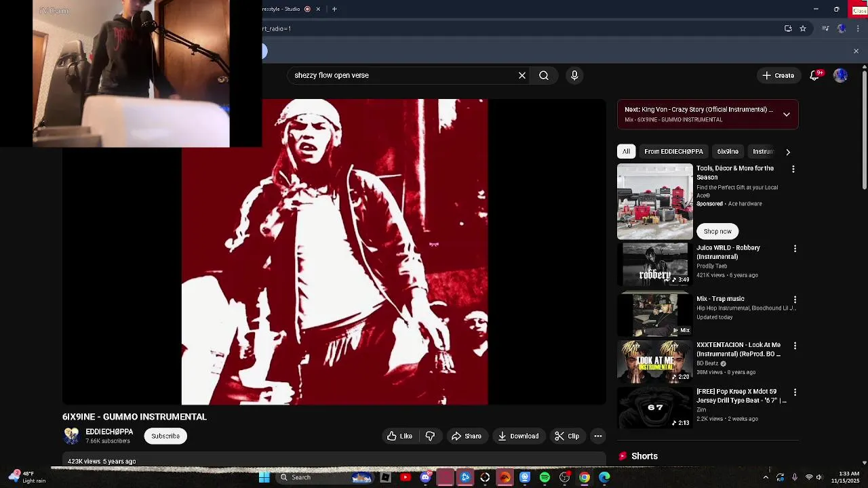
Task: Open the EDDIECHØPPA channel name link
Action: pos(109,432)
